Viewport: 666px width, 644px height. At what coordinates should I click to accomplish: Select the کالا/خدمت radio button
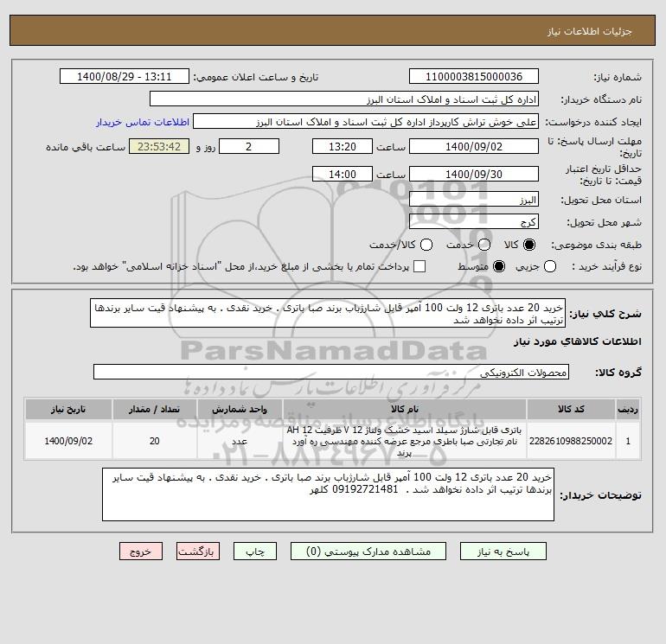point(426,245)
